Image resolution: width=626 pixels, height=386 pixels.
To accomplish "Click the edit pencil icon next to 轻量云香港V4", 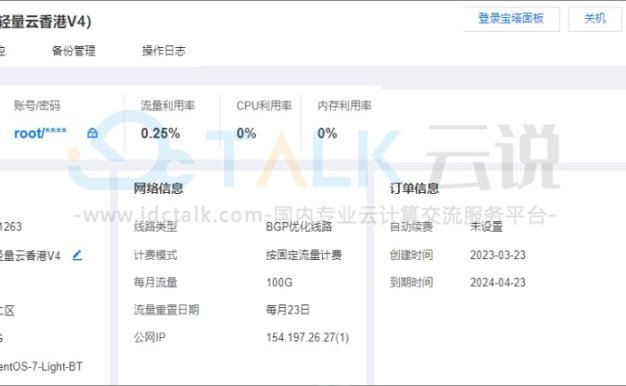I will [x=77, y=255].
